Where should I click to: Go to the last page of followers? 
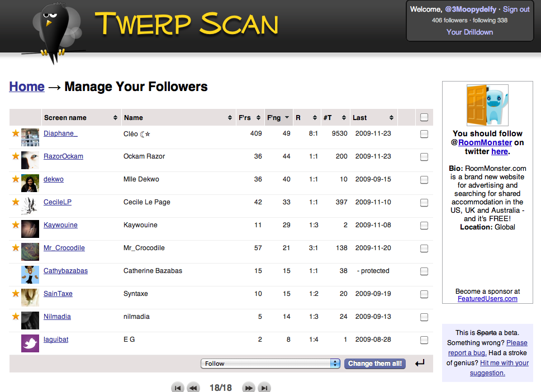pos(264,388)
